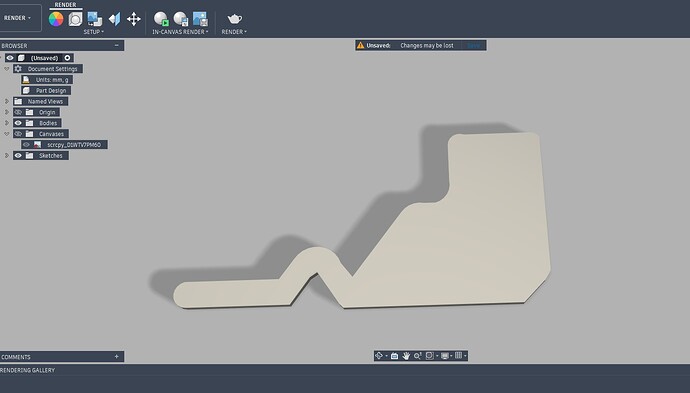Expand the COMMENTS panel with plus button

[x=117, y=356]
